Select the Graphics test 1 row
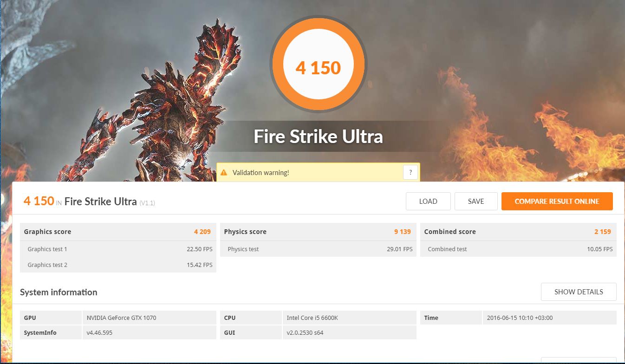The height and width of the screenshot is (364, 625). tap(118, 249)
